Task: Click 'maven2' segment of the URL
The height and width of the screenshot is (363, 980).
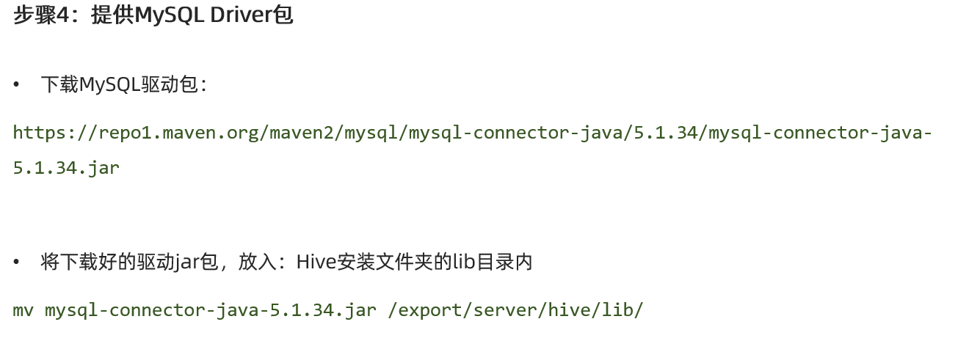Action: (x=301, y=133)
